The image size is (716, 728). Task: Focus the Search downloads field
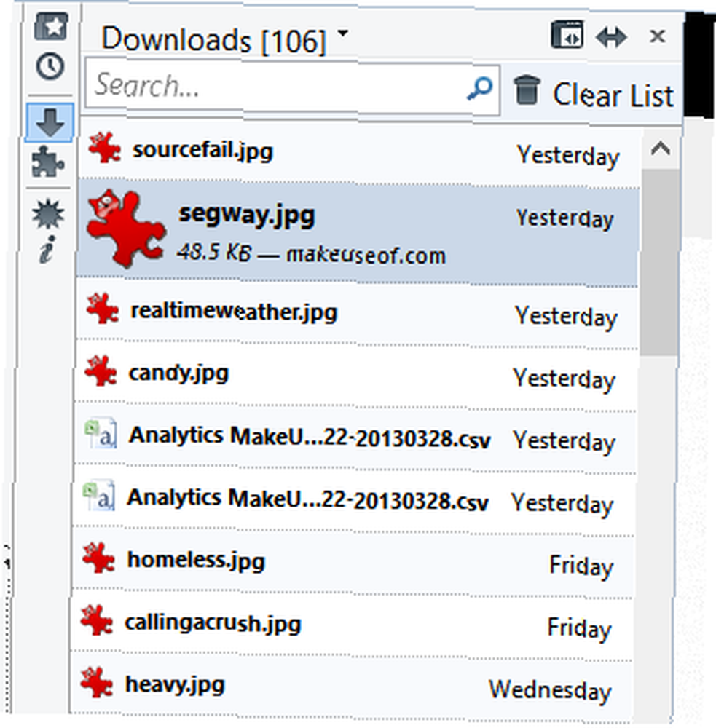[x=292, y=87]
